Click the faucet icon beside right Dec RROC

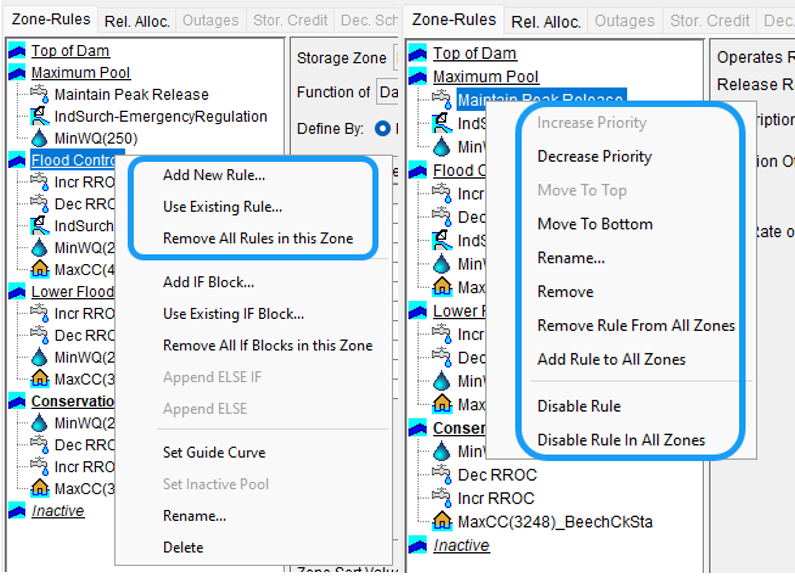442,475
